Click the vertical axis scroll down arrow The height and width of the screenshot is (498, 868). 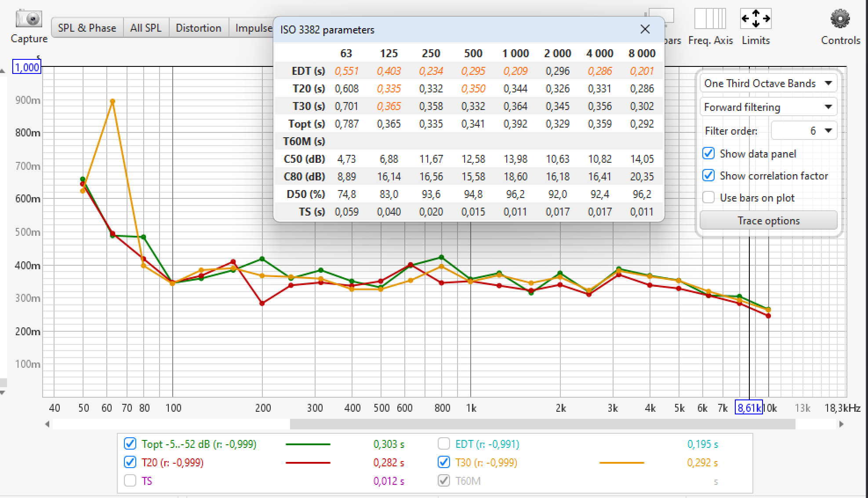point(3,392)
